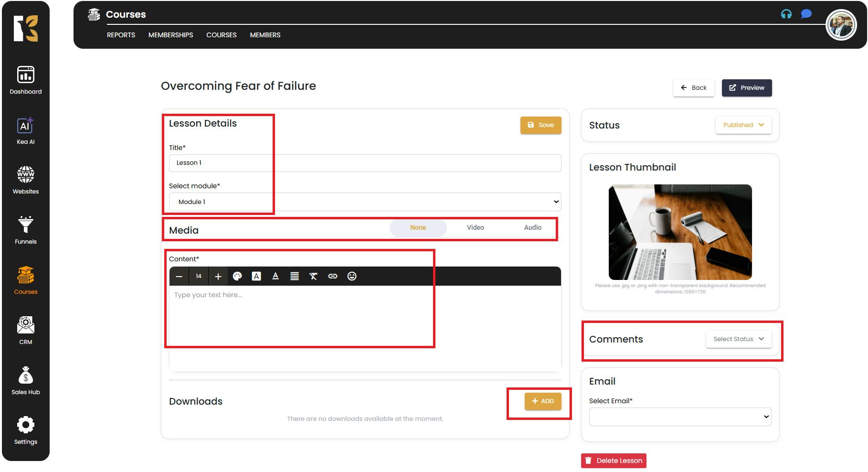Open the emoji picker in the editor
Viewport: 868px width, 472px height.
tap(352, 276)
